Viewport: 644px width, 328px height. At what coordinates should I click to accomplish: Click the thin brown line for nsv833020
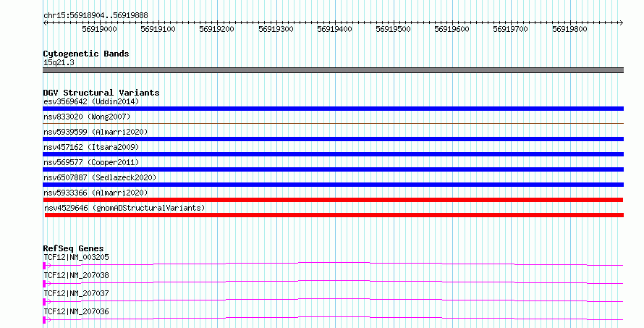(x=333, y=123)
